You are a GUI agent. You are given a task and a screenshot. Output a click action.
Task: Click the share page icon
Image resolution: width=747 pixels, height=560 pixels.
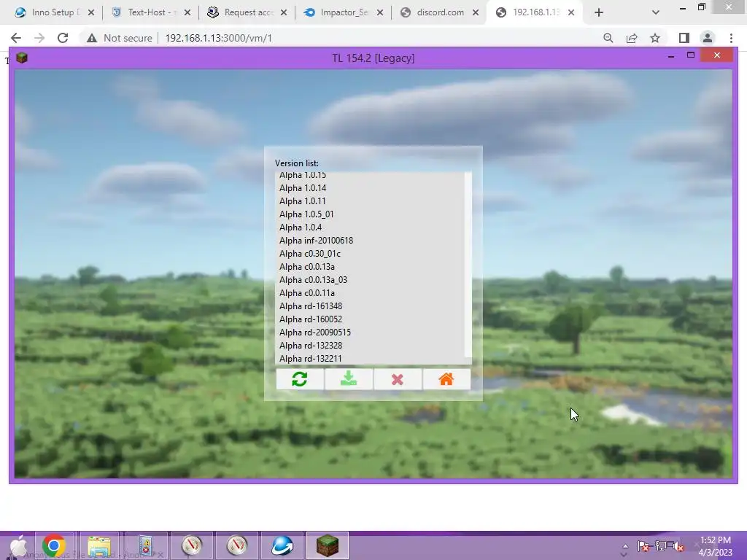(632, 38)
